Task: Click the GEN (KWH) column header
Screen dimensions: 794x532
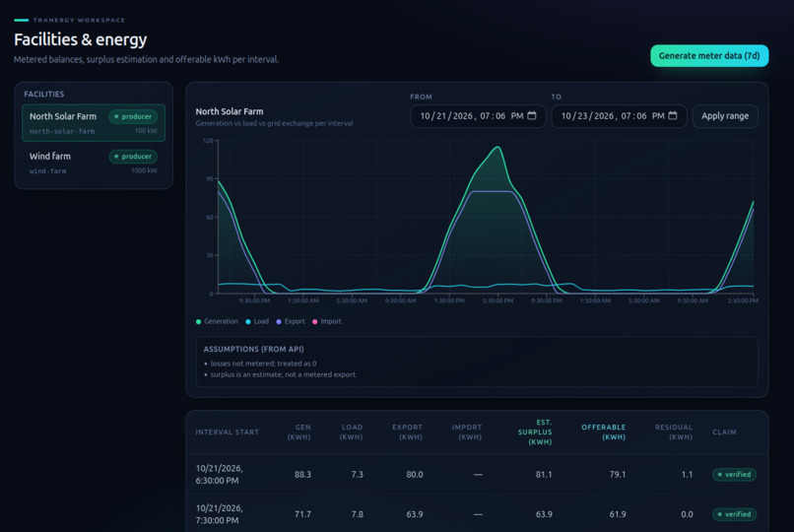Action: tap(299, 432)
